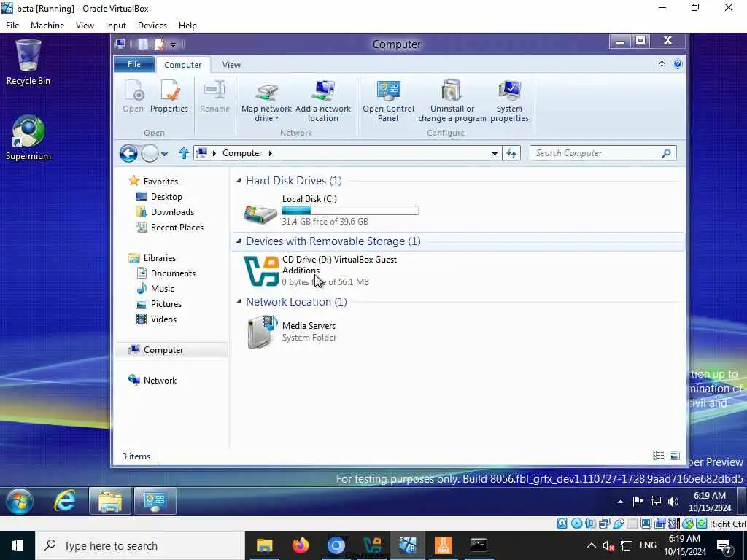Click the address bar refresh button

(x=511, y=153)
